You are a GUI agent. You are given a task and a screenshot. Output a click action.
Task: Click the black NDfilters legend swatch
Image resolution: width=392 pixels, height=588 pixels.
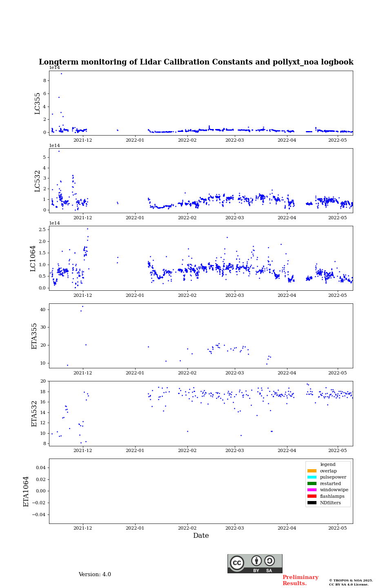point(312,503)
